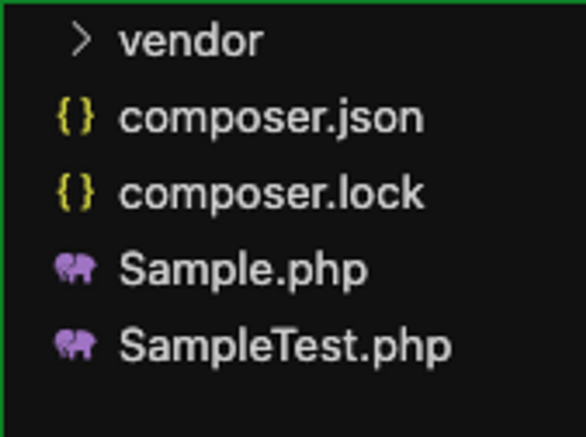Select the yellow braces icon of the lock file
Screen dimensions: 586x437
point(75,193)
